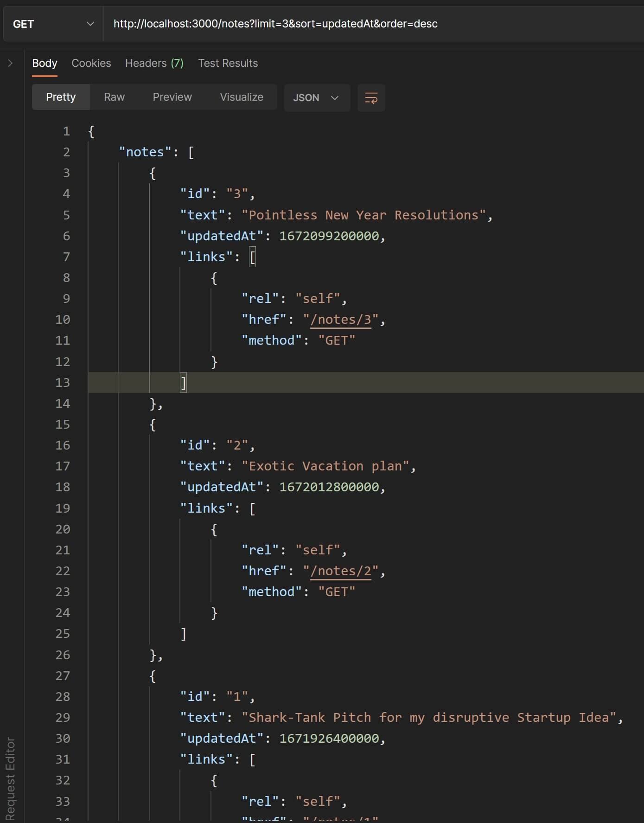Image resolution: width=644 pixels, height=823 pixels.
Task: Click the "links" key on line 19
Action: [x=206, y=508]
